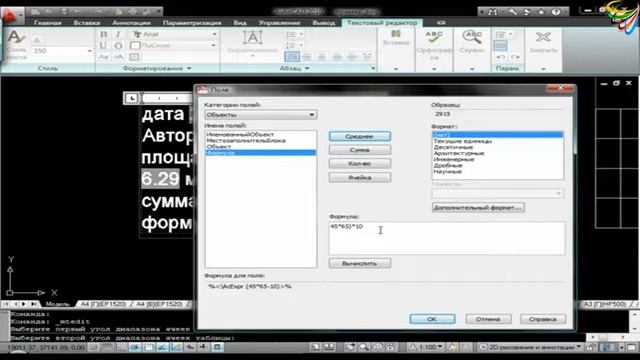Click the Кол-во button in Поле dialog
640x360 pixels.
(360, 164)
